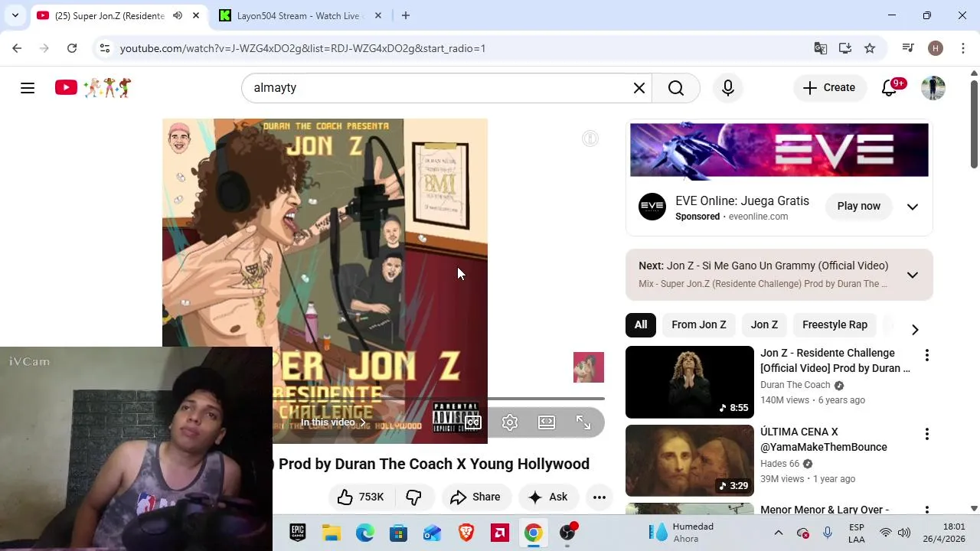Mute the Super Jon.Z tab audio
The width and height of the screenshot is (980, 551).
coord(178,15)
